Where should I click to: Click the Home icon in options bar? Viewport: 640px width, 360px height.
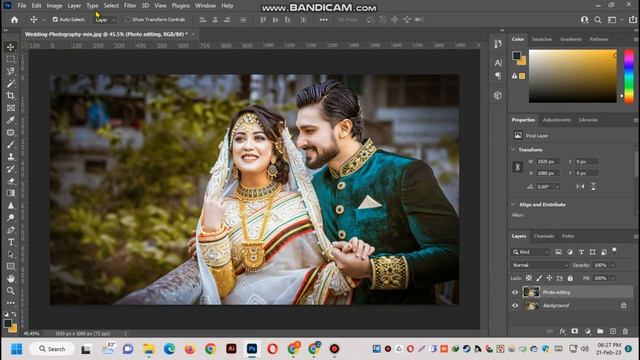14,20
